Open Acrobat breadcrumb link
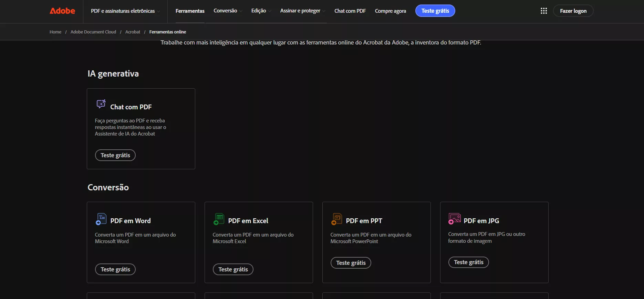 133,32
